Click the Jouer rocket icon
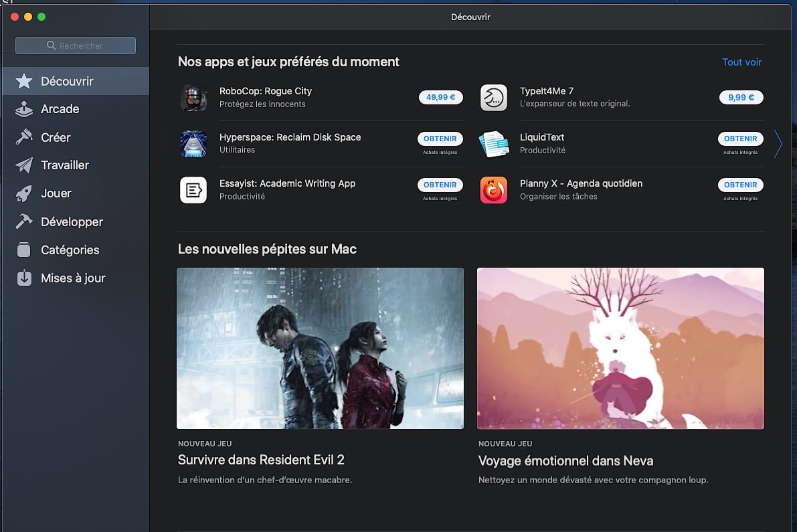This screenshot has width=797, height=532. click(24, 193)
